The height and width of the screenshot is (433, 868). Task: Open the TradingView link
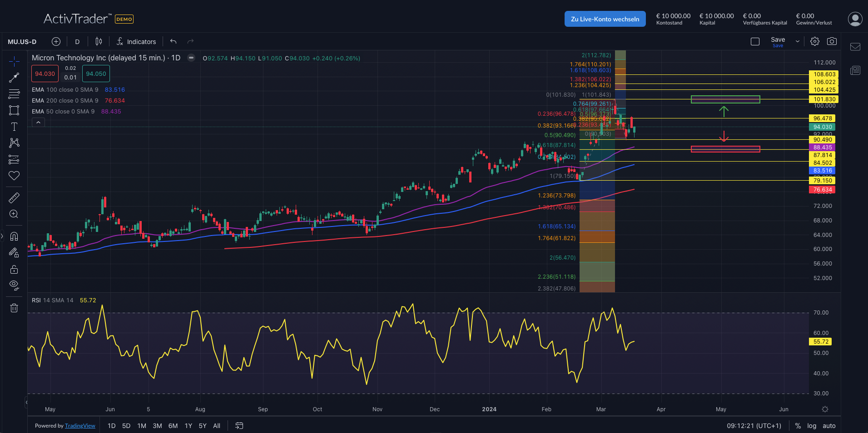click(80, 425)
